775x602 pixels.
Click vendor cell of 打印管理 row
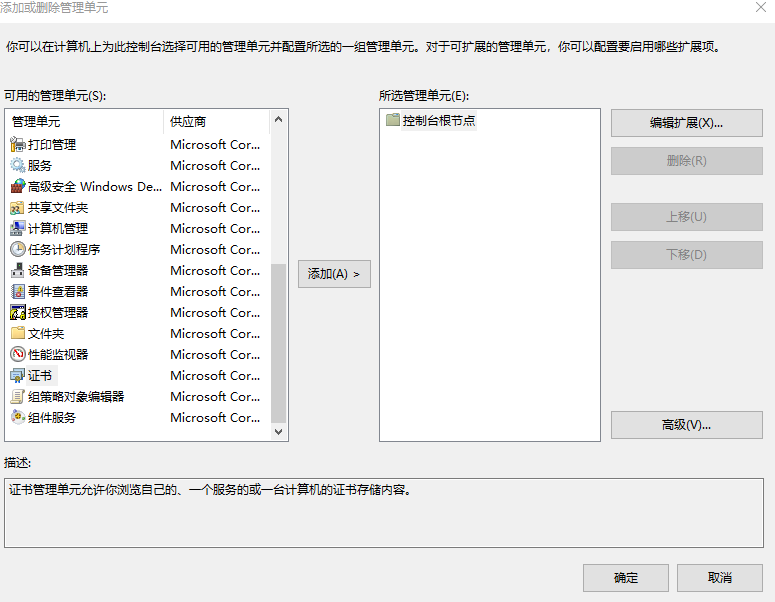pos(215,144)
